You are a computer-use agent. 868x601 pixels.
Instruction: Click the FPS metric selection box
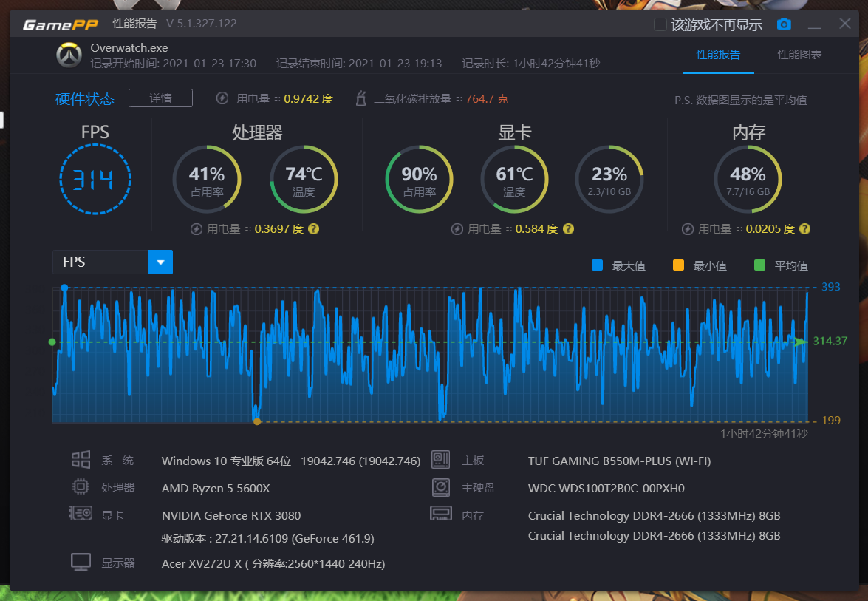(x=100, y=262)
